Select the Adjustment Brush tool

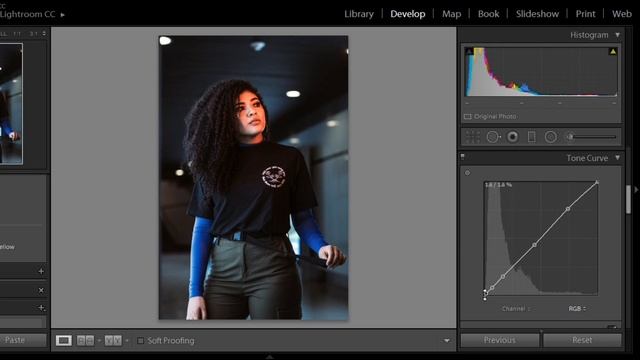(591, 137)
